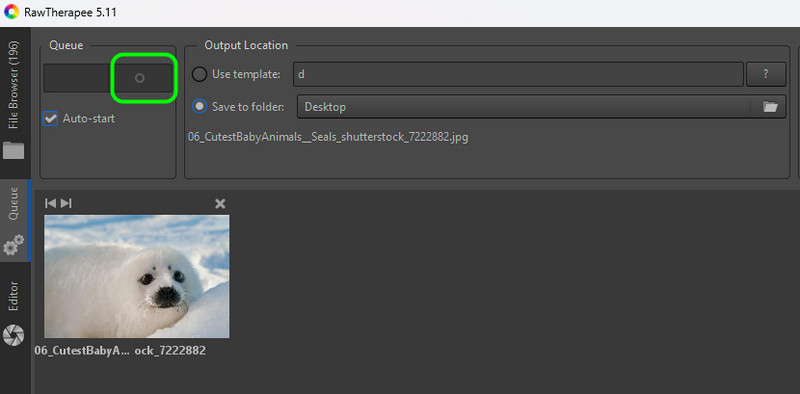Click the folder icon beside the Desktop field
This screenshot has width=800, height=394.
(770, 107)
